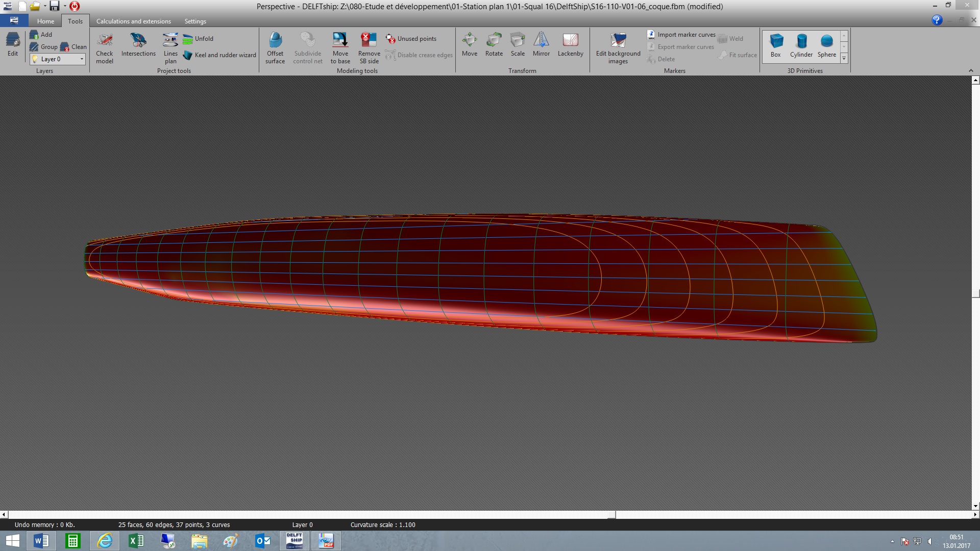The image size is (980, 551).
Task: Open Windows Start button
Action: coord(12,541)
